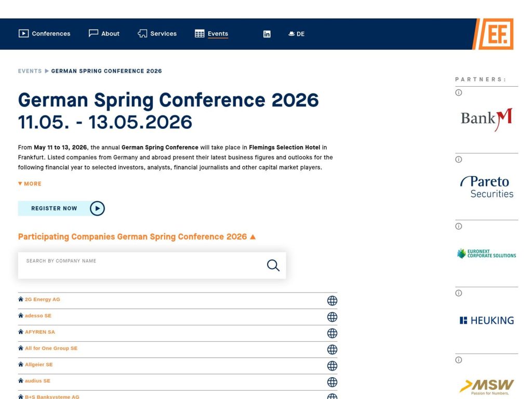Open the website globe icon beside 2G Energy AG

332,300
